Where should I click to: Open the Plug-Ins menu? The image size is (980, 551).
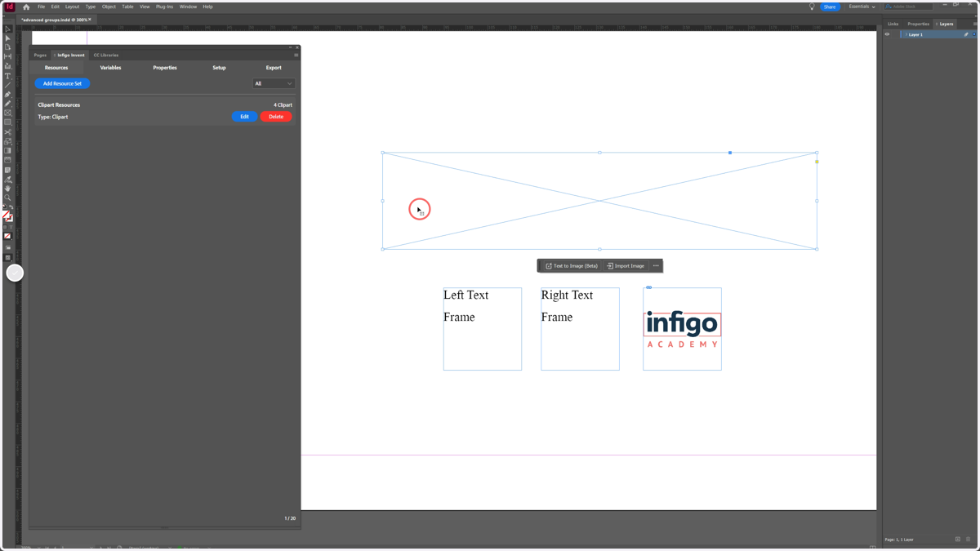pos(164,7)
